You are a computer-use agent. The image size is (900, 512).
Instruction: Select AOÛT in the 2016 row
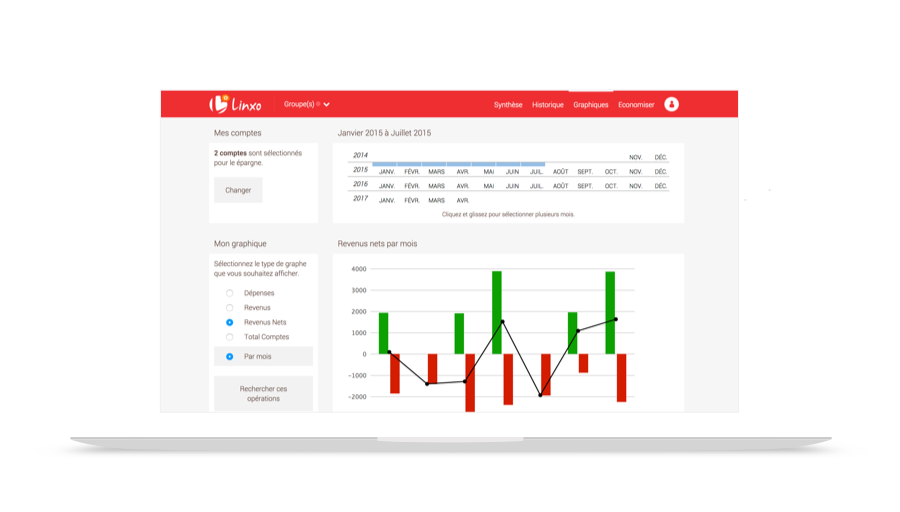(560, 186)
